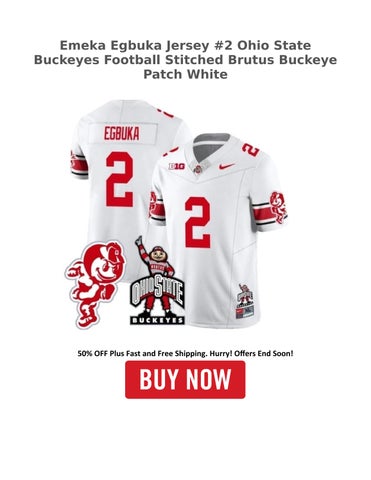This screenshot has width=371, height=480.
Task: Click the red BUY NOW button
Action: (185, 379)
